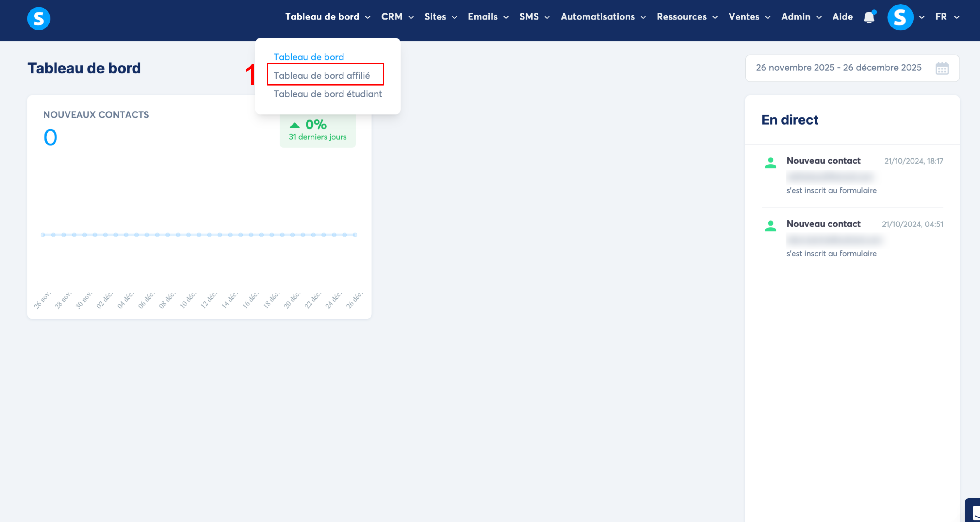The width and height of the screenshot is (980, 522).
Task: Click the Systeme.io logo in top-left
Action: (39, 18)
